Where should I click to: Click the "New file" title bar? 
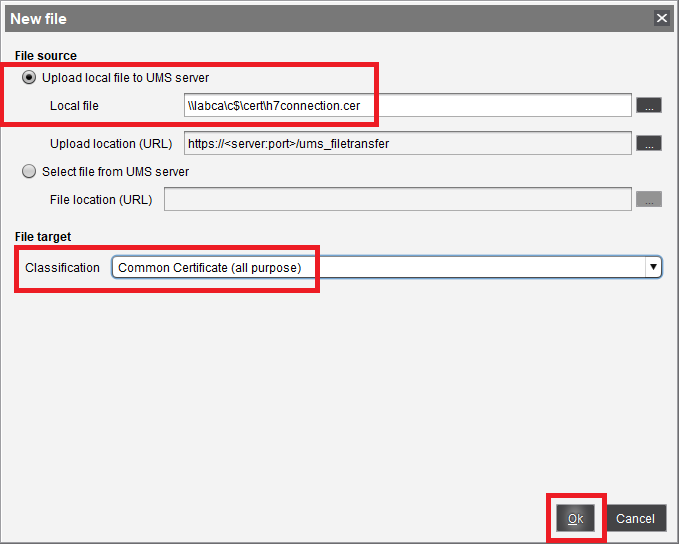tap(300, 18)
